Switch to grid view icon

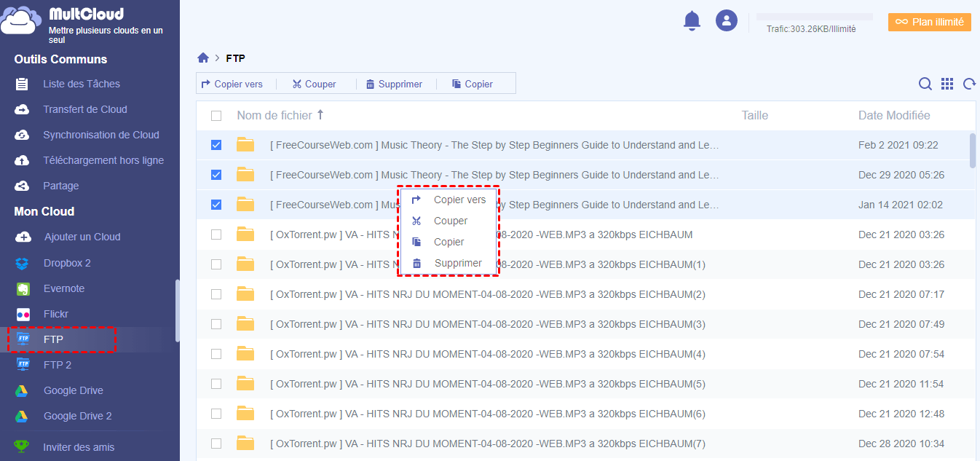point(947,84)
